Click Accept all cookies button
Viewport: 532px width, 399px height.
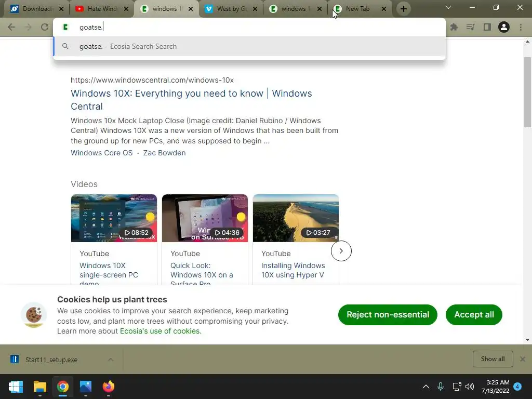coord(474,315)
